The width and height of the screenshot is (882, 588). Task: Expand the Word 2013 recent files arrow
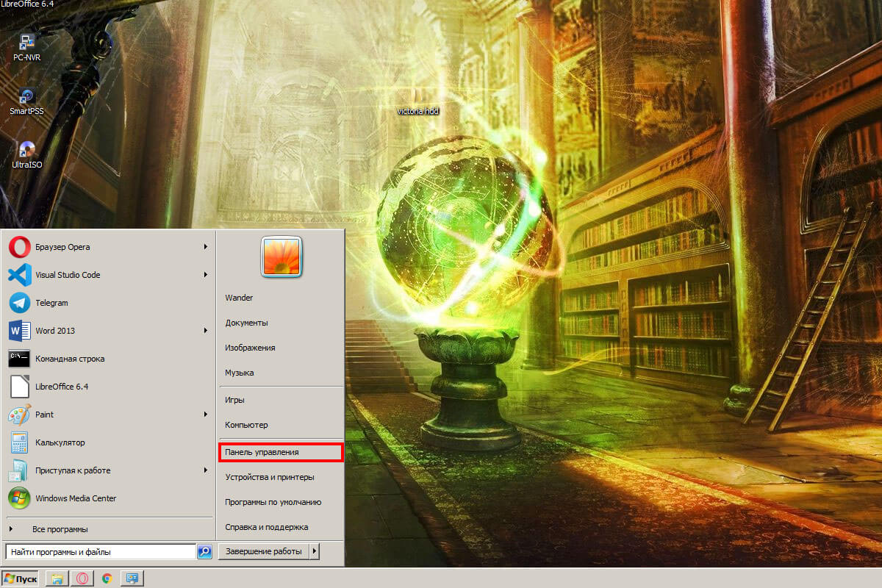tap(206, 331)
